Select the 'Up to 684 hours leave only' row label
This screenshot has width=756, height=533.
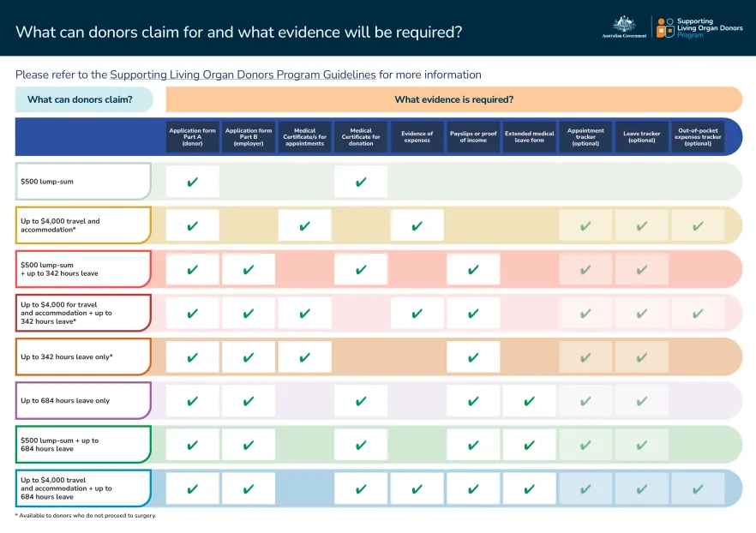pyautogui.click(x=83, y=400)
